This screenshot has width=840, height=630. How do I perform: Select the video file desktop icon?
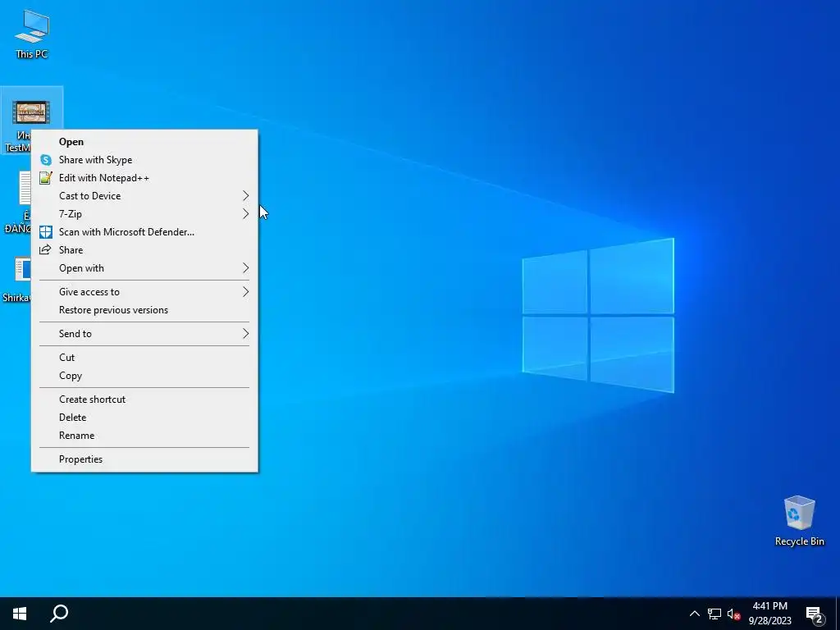pos(32,112)
